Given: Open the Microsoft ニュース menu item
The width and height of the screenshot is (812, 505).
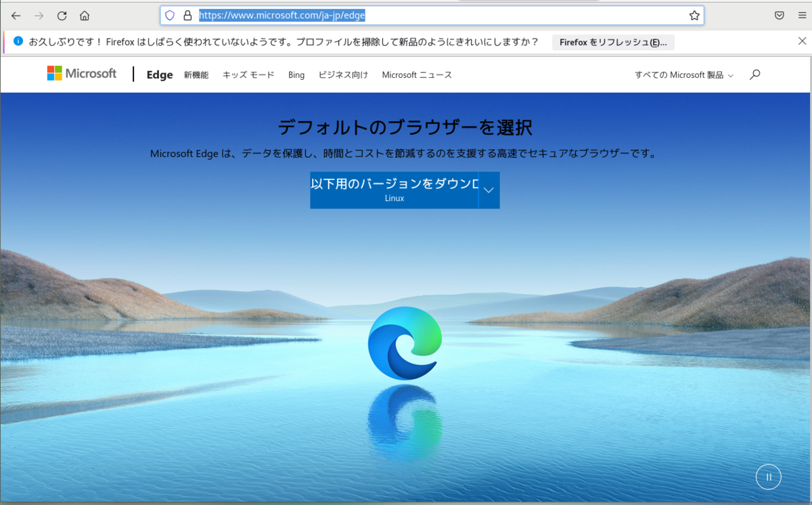Looking at the screenshot, I should [417, 74].
